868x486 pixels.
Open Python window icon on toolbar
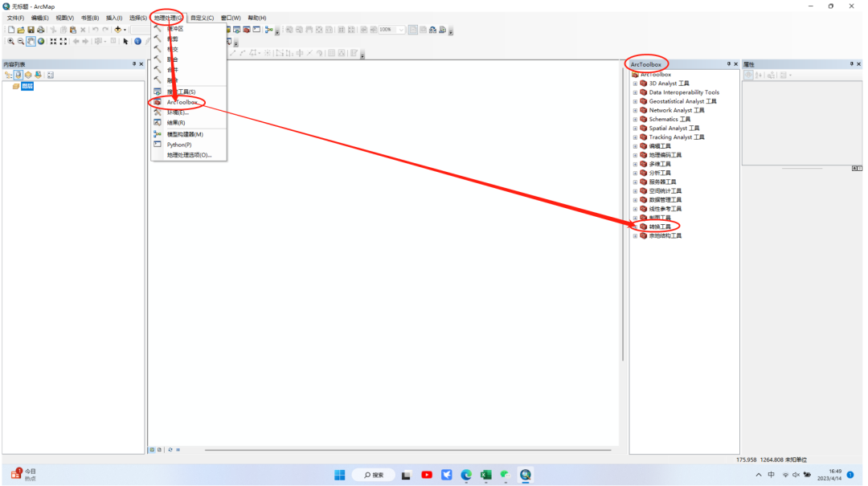257,30
